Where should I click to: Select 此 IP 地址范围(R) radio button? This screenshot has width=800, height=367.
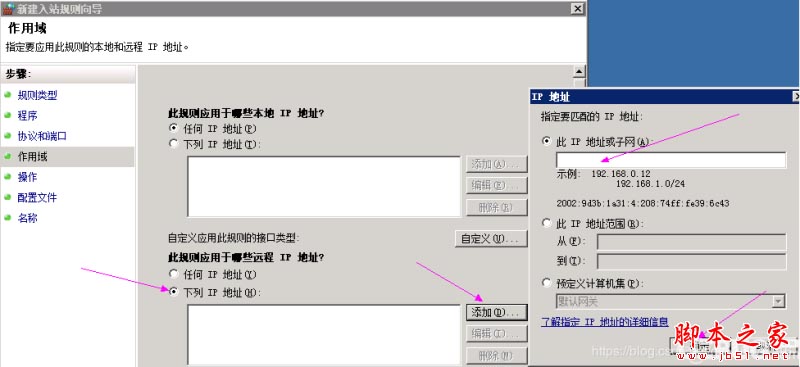(547, 223)
